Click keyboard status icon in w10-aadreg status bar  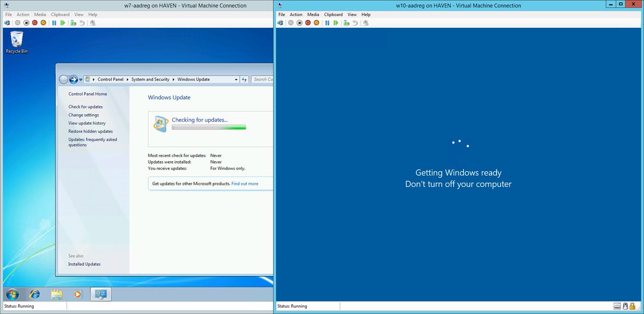coord(618,306)
